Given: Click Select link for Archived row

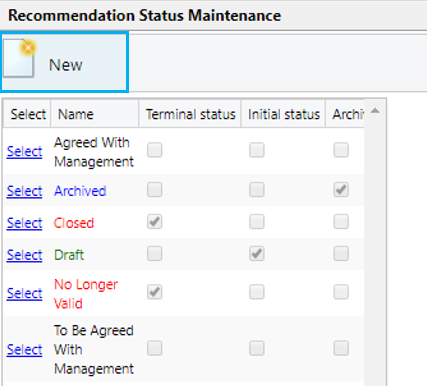Looking at the screenshot, I should tap(25, 191).
